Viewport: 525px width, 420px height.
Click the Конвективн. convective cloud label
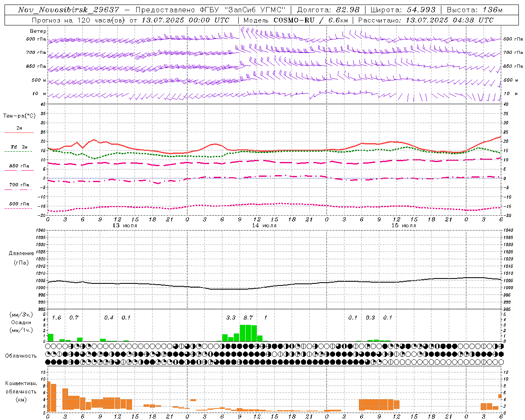pyautogui.click(x=21, y=383)
